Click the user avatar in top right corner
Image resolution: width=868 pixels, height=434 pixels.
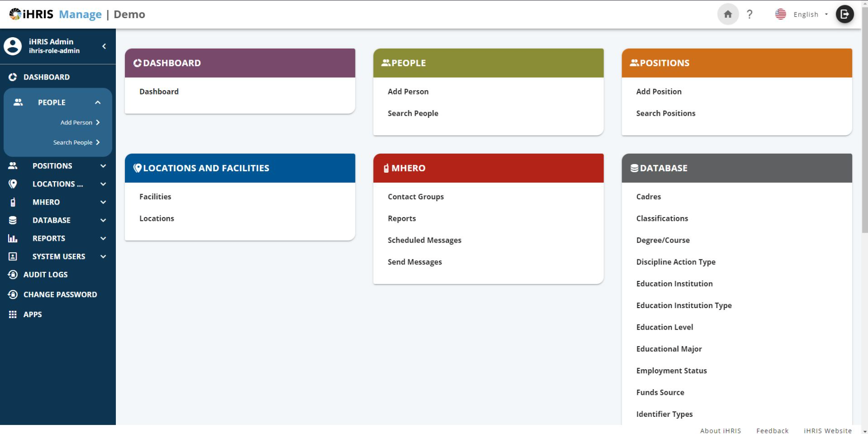844,14
